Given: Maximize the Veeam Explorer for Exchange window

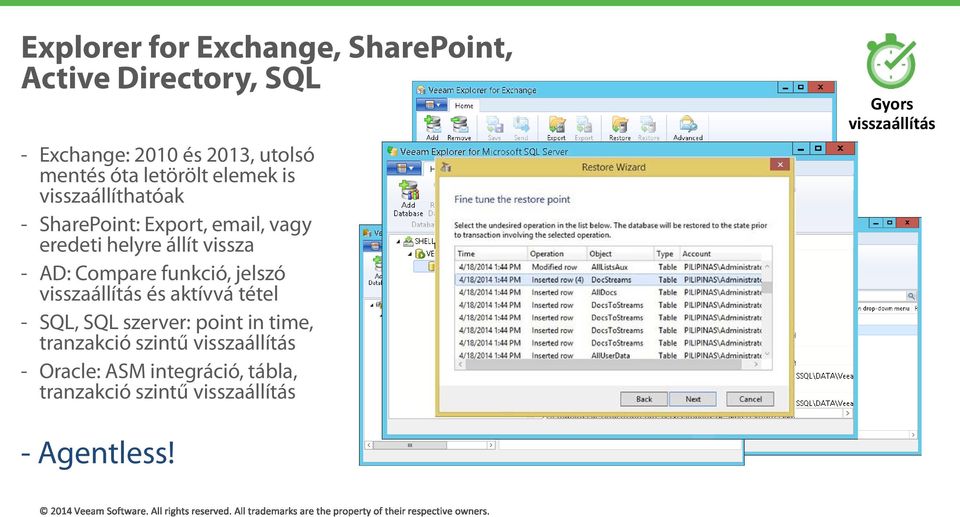Looking at the screenshot, I should 800,88.
